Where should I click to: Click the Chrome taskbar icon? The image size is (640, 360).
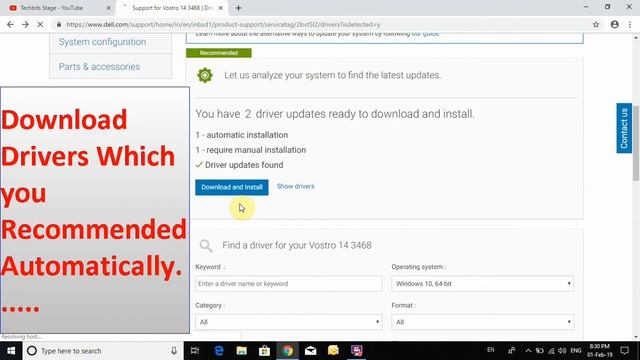[x=288, y=351]
